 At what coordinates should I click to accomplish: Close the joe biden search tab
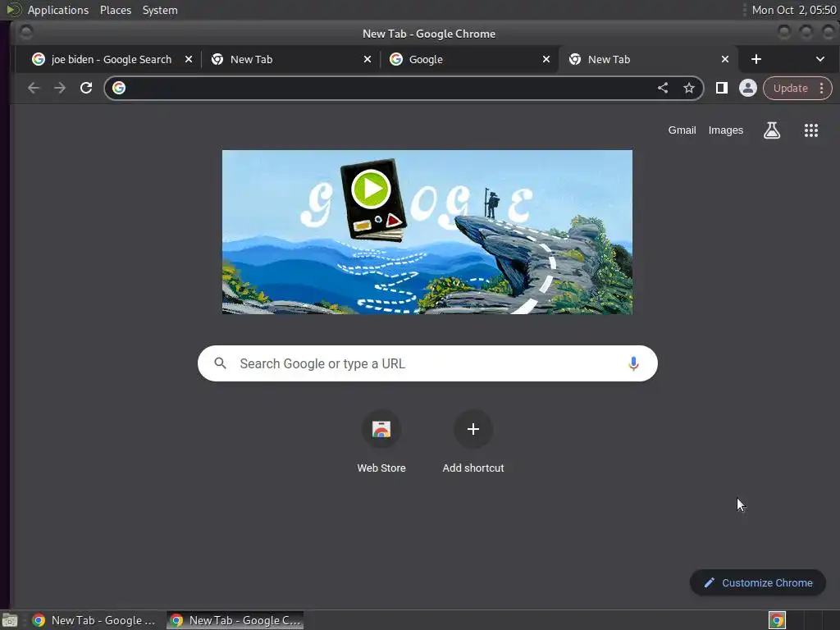pos(189,59)
